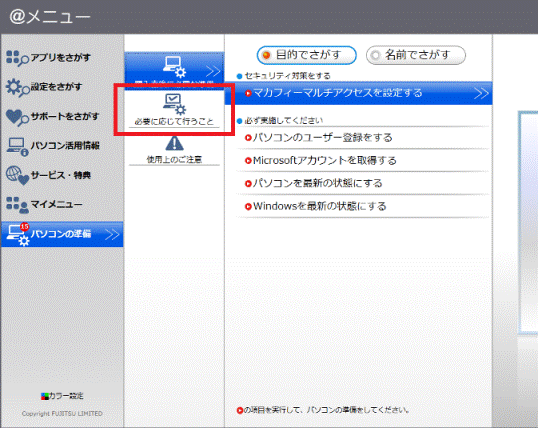Open サポートをさがす menu item
The width and height of the screenshot is (538, 428).
pos(62,117)
